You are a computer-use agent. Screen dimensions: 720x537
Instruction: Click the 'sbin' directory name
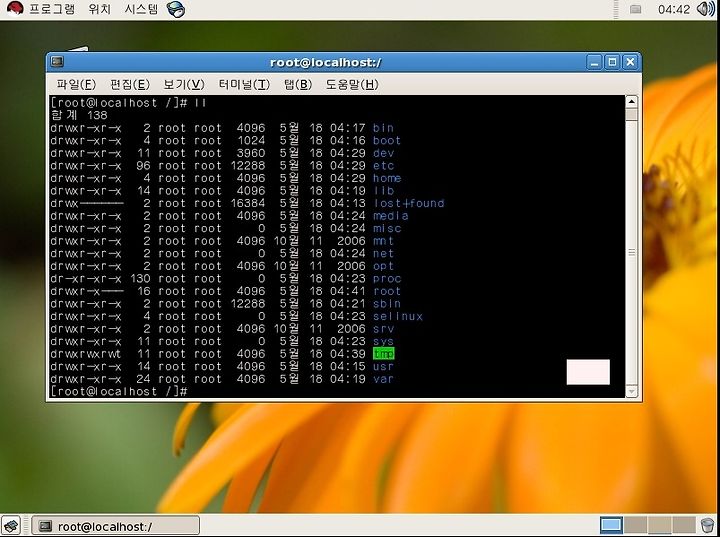click(x=387, y=304)
